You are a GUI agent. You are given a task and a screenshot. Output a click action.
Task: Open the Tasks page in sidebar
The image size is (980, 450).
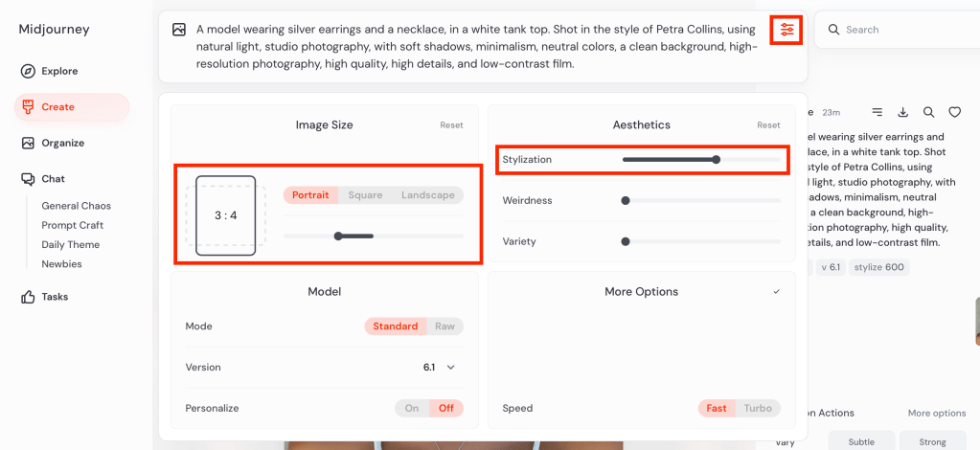[55, 297]
